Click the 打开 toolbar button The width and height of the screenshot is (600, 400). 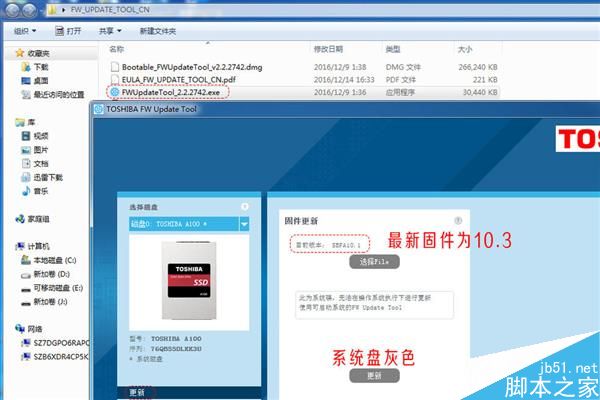click(x=68, y=31)
